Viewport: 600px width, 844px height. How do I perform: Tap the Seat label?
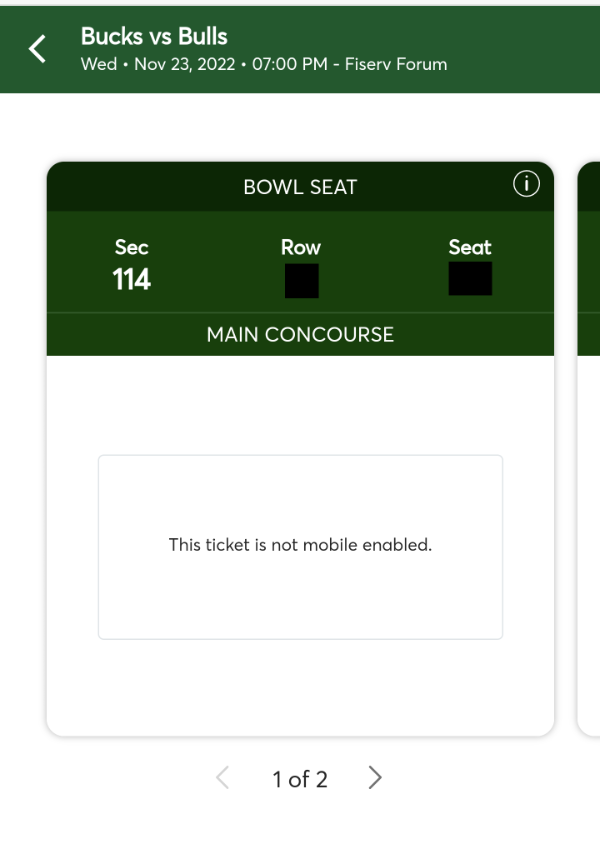coord(470,248)
